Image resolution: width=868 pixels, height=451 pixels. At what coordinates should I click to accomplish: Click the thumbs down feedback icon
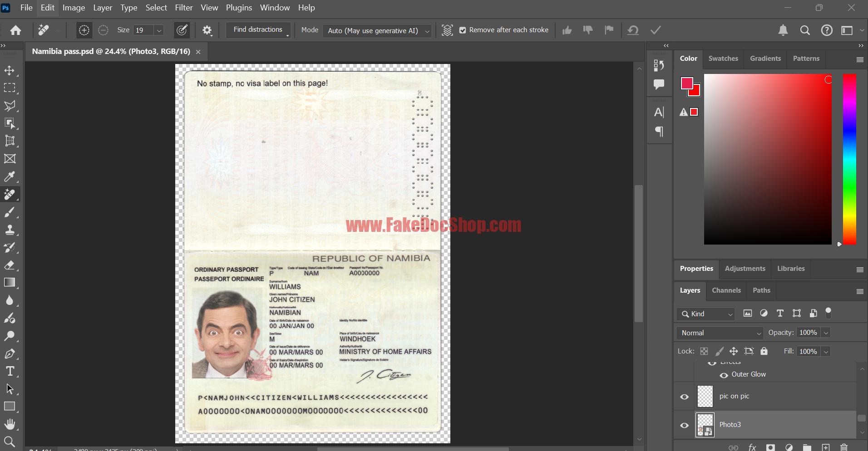pos(588,30)
